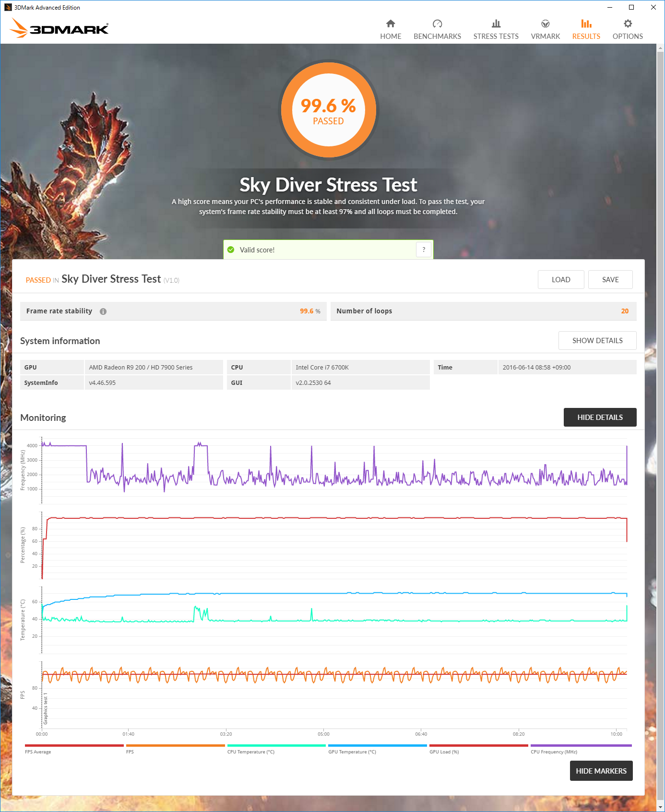The width and height of the screenshot is (665, 812).
Task: Click the Benchmarks gauge icon
Action: tap(437, 24)
